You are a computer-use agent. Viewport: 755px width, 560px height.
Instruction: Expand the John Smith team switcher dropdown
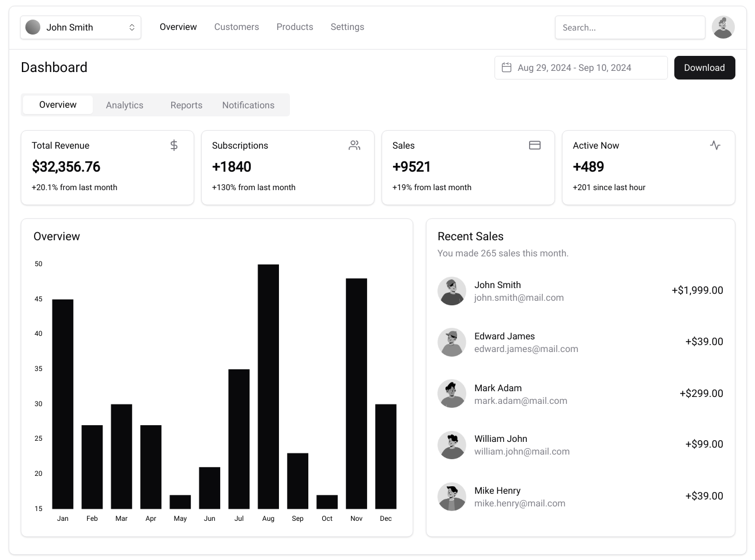[81, 27]
